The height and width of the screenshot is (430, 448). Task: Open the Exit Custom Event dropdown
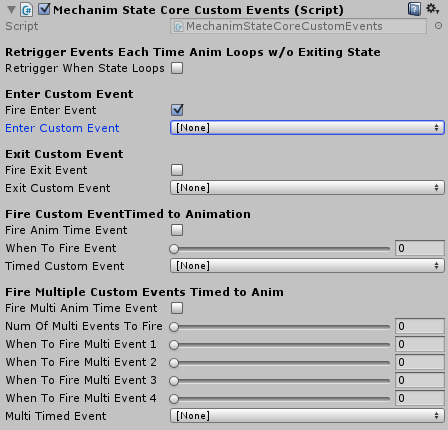point(307,188)
